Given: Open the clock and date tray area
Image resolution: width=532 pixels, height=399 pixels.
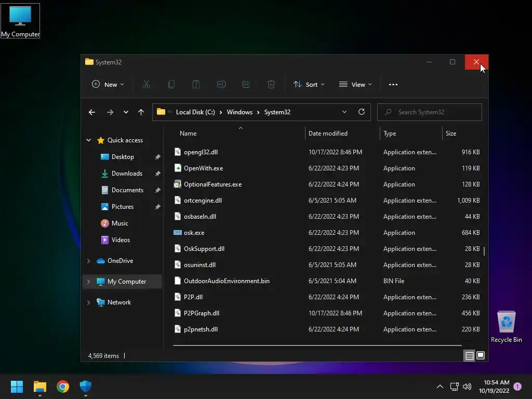Looking at the screenshot, I should tap(494, 387).
